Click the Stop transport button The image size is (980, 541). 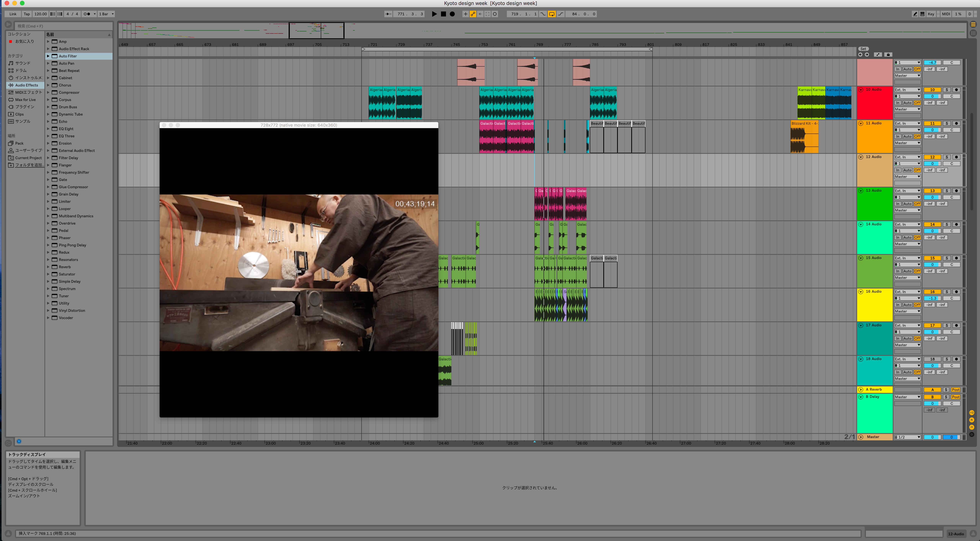[x=443, y=14]
